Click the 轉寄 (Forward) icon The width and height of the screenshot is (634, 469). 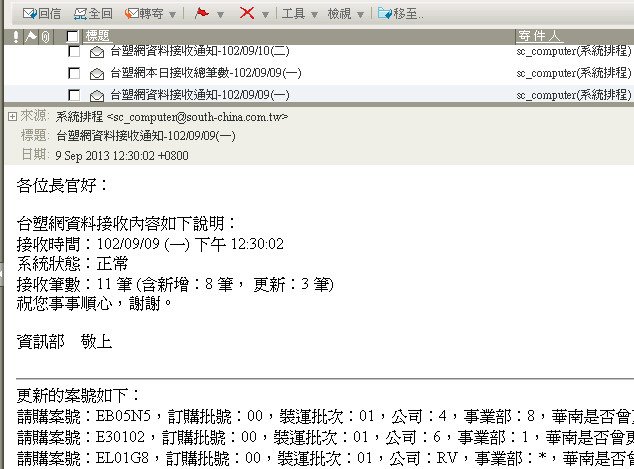[x=132, y=14]
